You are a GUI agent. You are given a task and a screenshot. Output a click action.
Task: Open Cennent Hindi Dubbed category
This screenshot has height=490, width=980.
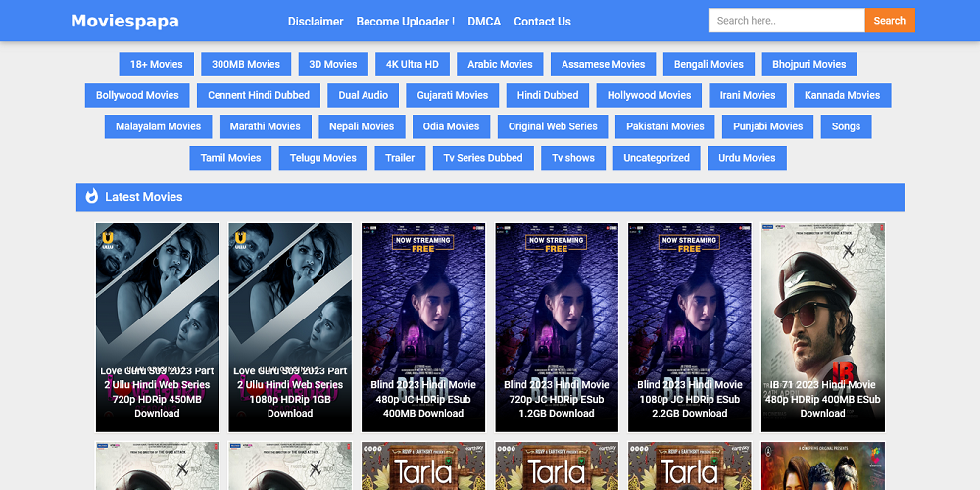pos(259,95)
